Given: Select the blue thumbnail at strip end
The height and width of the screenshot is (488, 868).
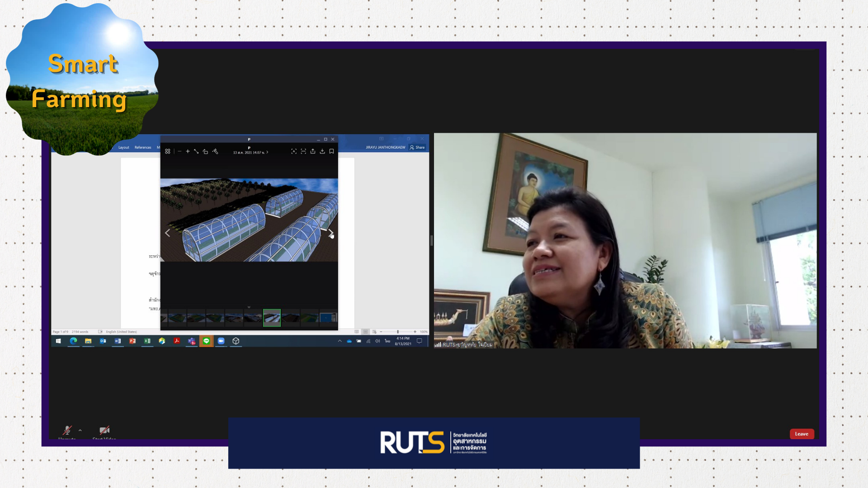Looking at the screenshot, I should (x=328, y=318).
